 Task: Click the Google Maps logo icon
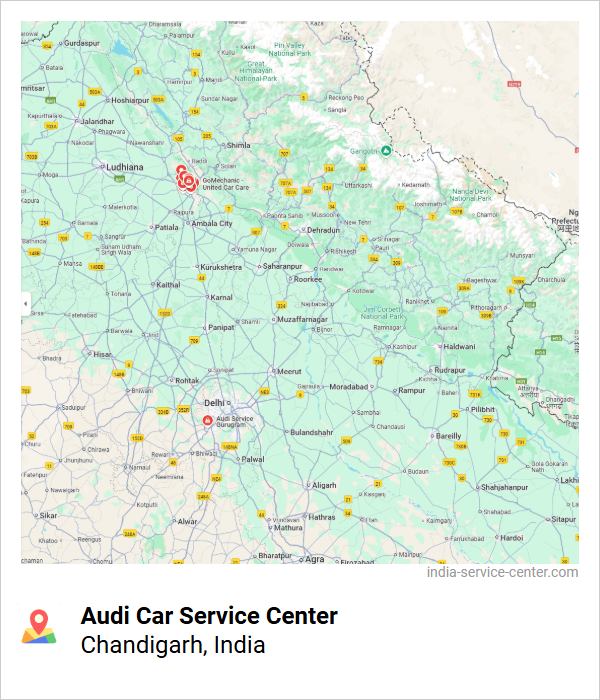point(39,626)
